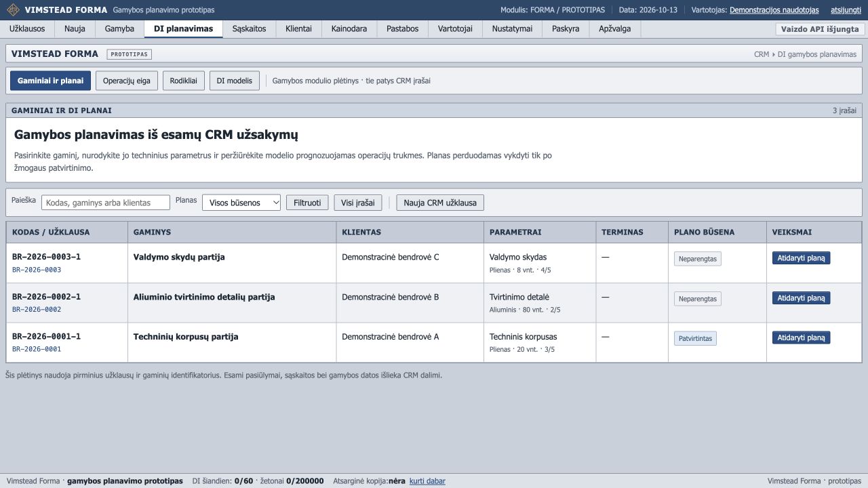Open inquiry link BR-2026-0002

pyautogui.click(x=37, y=310)
